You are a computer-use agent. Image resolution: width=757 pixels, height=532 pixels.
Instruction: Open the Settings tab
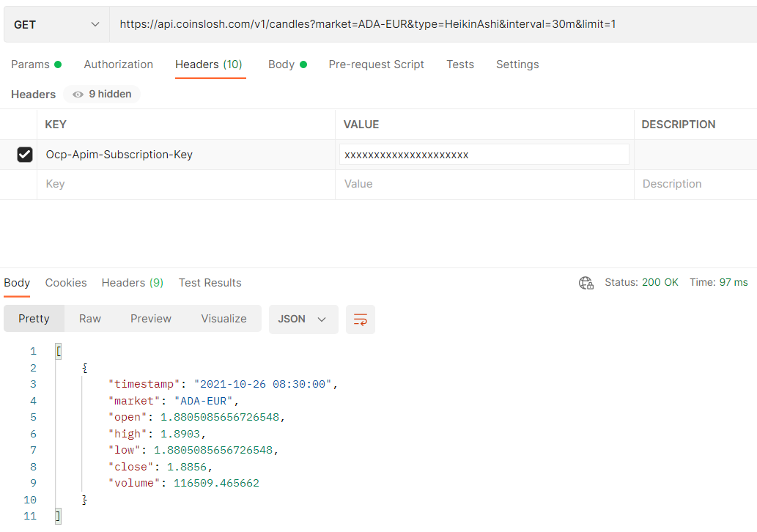click(x=517, y=64)
